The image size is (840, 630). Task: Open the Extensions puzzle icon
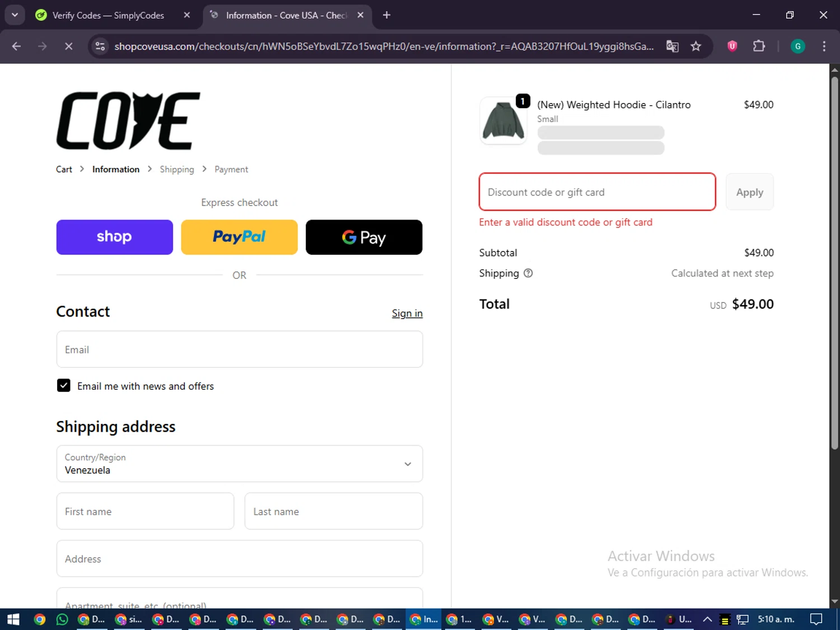(x=759, y=46)
